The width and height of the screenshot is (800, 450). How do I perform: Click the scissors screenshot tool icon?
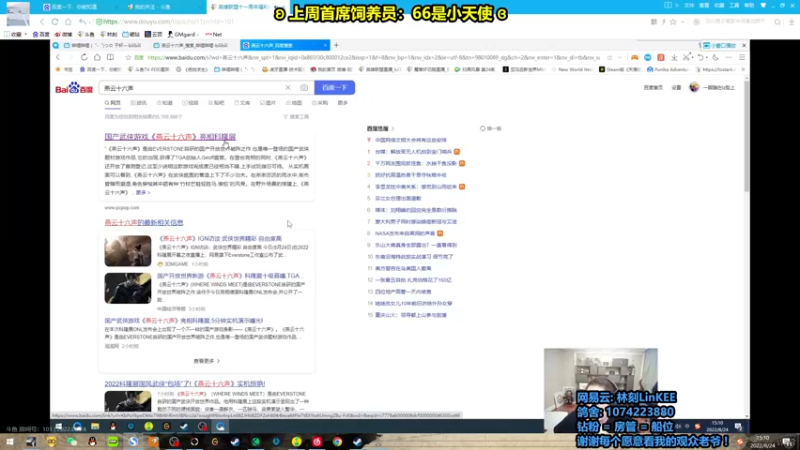pos(687,57)
